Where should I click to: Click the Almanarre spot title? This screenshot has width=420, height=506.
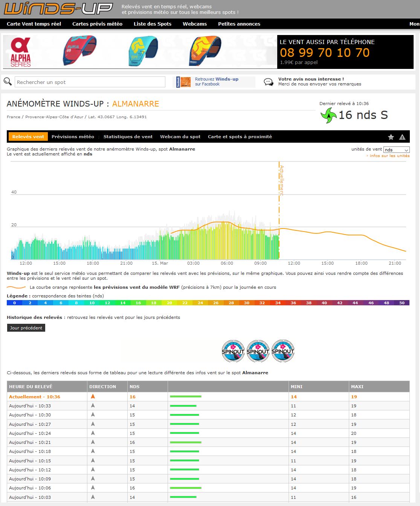pyautogui.click(x=136, y=104)
